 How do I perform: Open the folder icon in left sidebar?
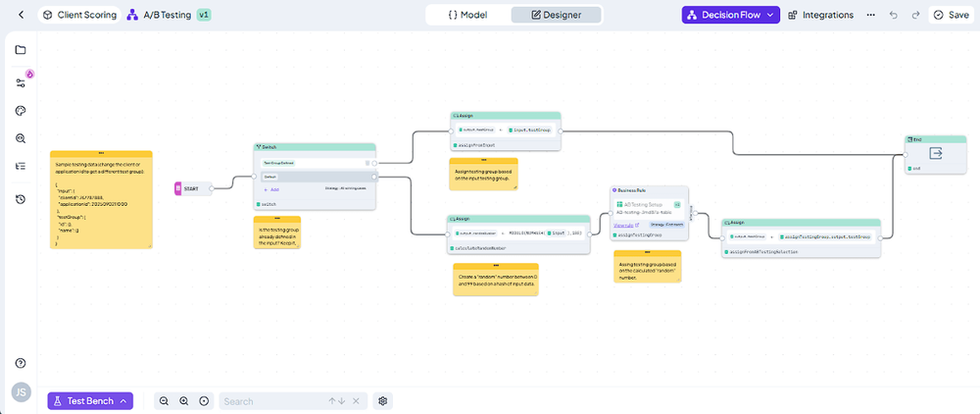pyautogui.click(x=21, y=50)
